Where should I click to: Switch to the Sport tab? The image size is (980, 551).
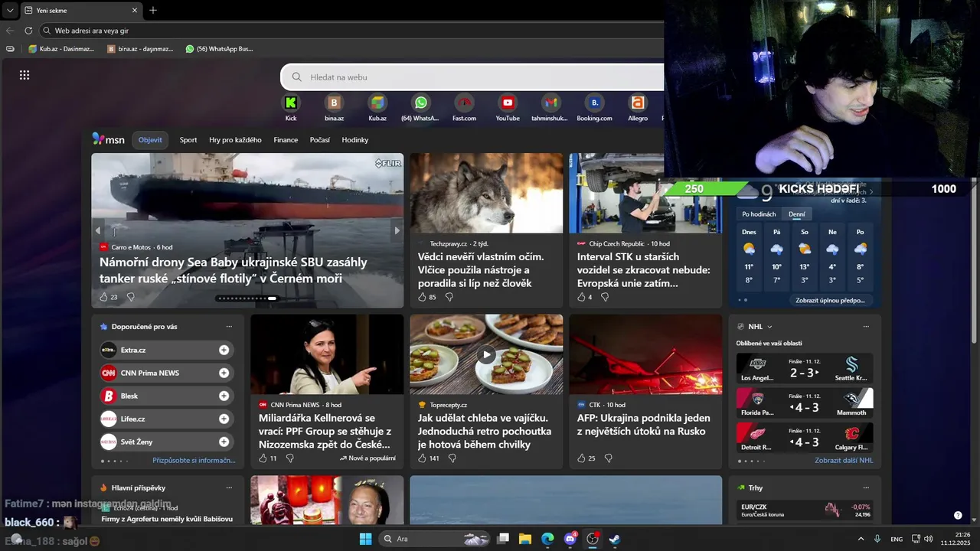[x=188, y=140]
